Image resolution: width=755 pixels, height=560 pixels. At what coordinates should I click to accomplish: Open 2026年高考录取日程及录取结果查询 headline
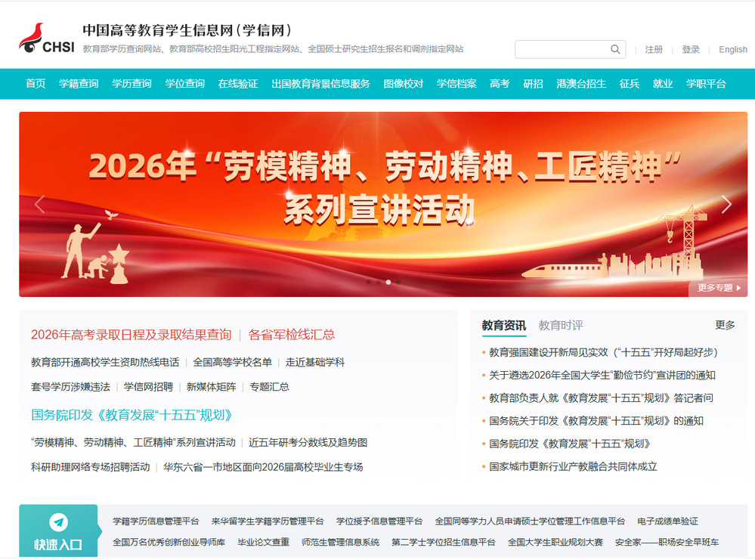(x=132, y=335)
